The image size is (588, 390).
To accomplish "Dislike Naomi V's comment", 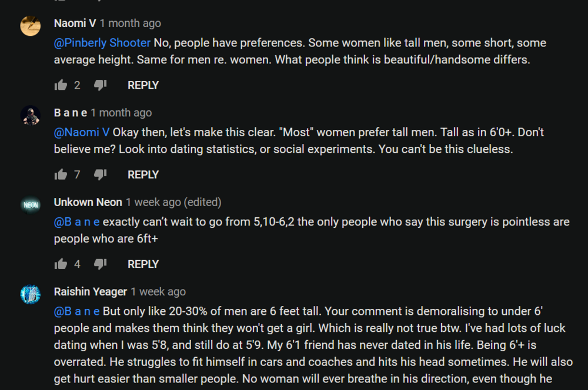I will [100, 85].
